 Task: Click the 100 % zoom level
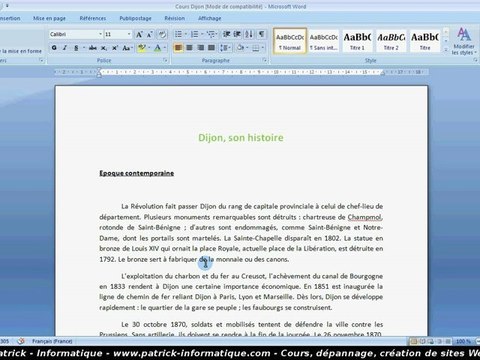point(463,341)
